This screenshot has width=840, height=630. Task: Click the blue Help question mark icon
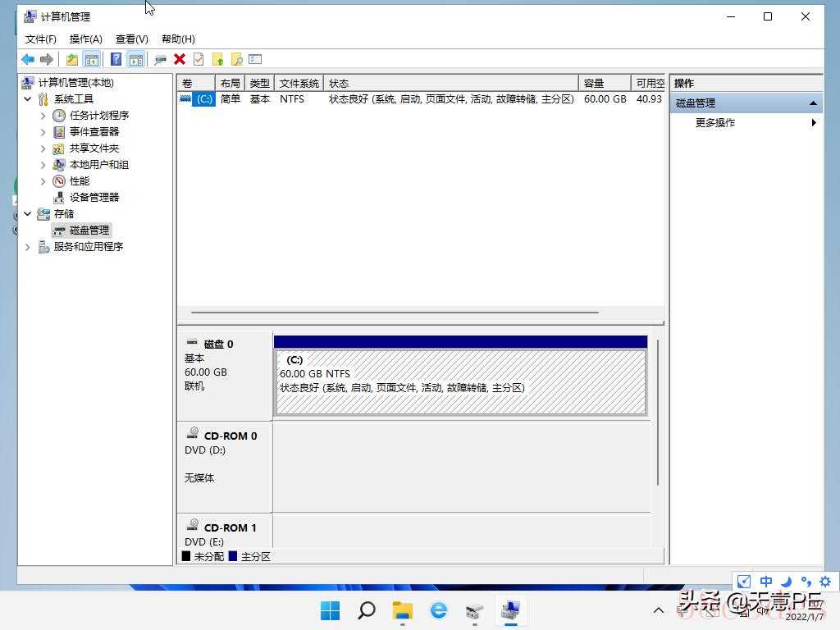click(116, 59)
